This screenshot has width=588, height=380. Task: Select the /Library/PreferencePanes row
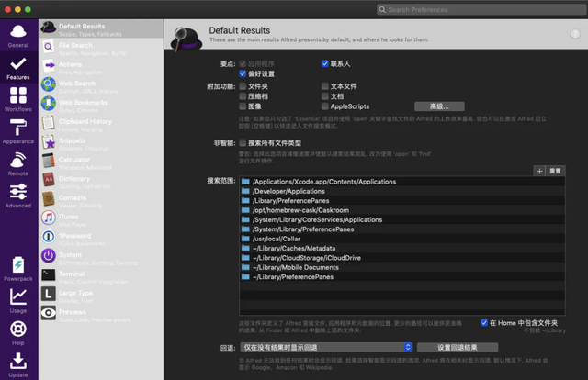402,201
